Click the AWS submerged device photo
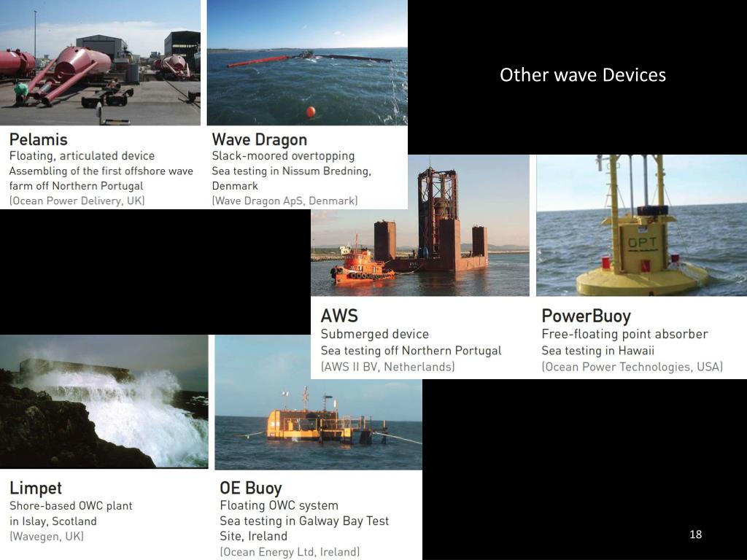747x560 pixels. pos(420,225)
